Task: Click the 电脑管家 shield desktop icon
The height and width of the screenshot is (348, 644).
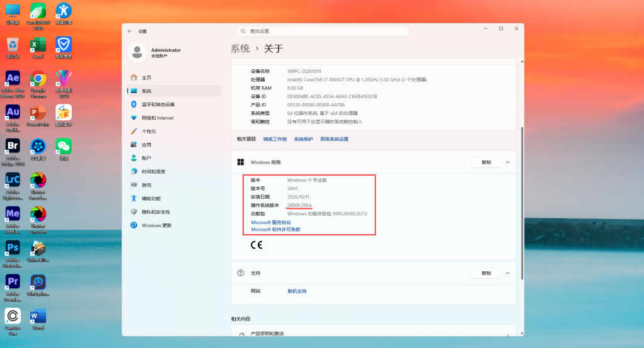Action: click(x=64, y=48)
